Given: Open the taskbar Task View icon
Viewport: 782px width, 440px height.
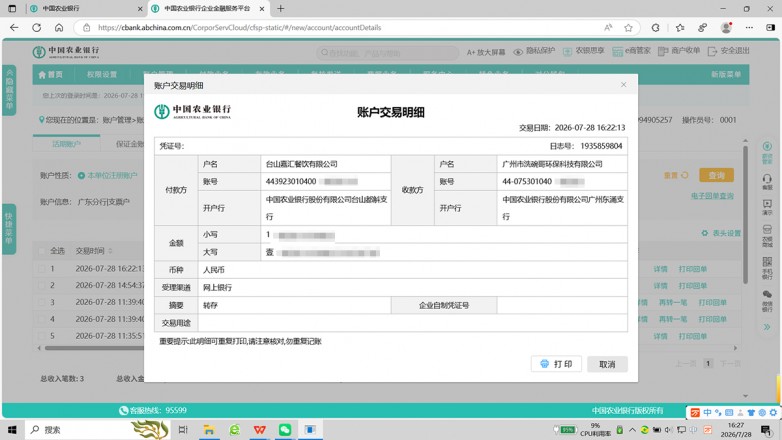Looking at the screenshot, I should [x=183, y=430].
